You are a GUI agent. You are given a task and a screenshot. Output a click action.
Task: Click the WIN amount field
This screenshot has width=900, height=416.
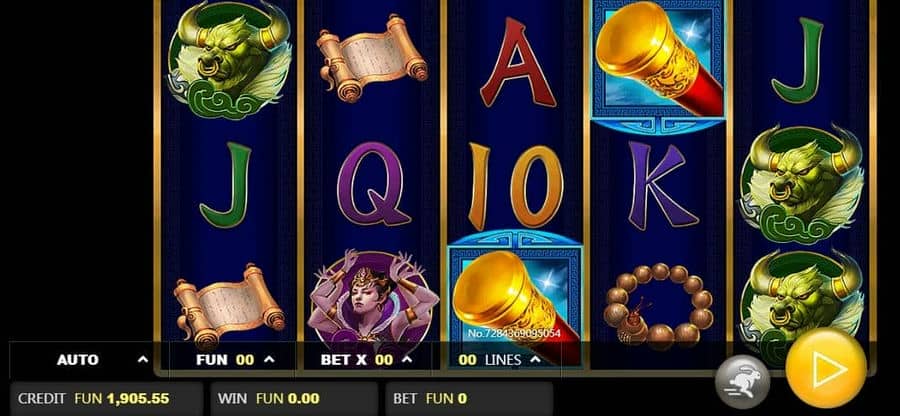294,398
